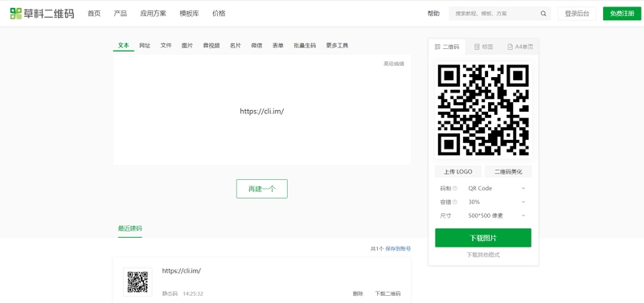
Task: Click the help icon beside 容错
Action: tap(455, 202)
